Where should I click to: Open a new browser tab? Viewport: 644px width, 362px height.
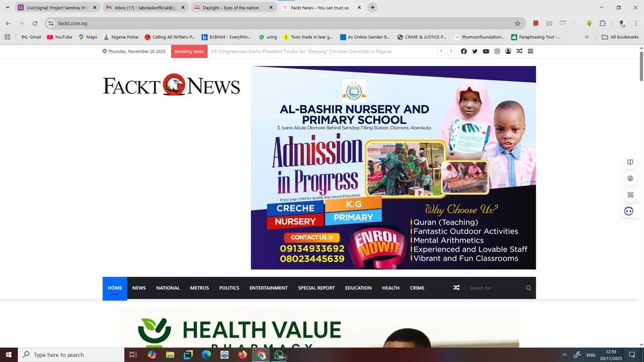click(x=372, y=8)
